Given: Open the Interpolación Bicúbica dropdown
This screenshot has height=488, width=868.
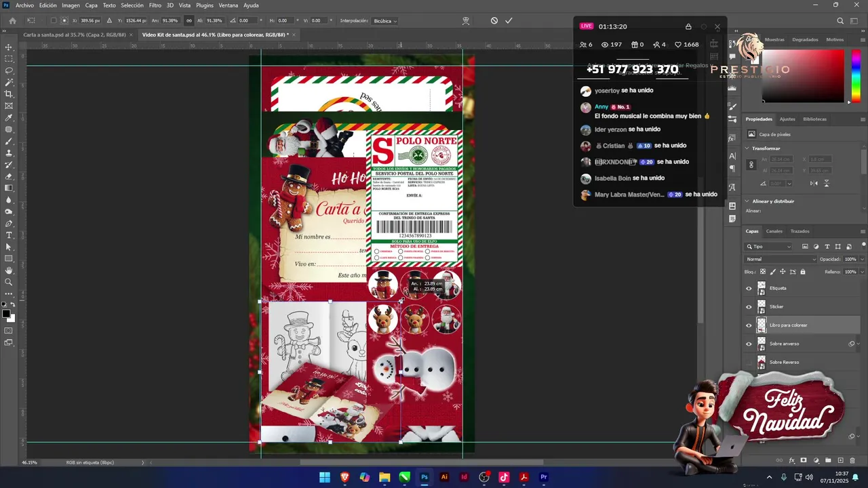Looking at the screenshot, I should pos(385,21).
